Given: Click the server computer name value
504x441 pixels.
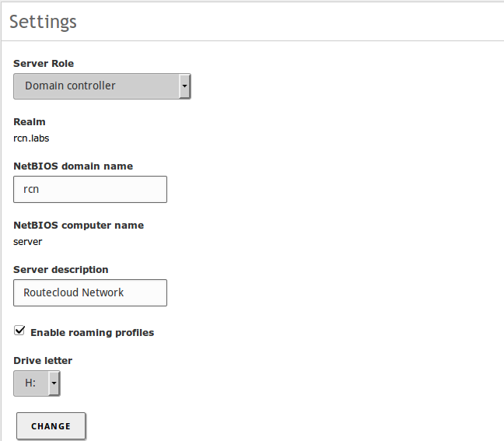Looking at the screenshot, I should click(x=28, y=242).
